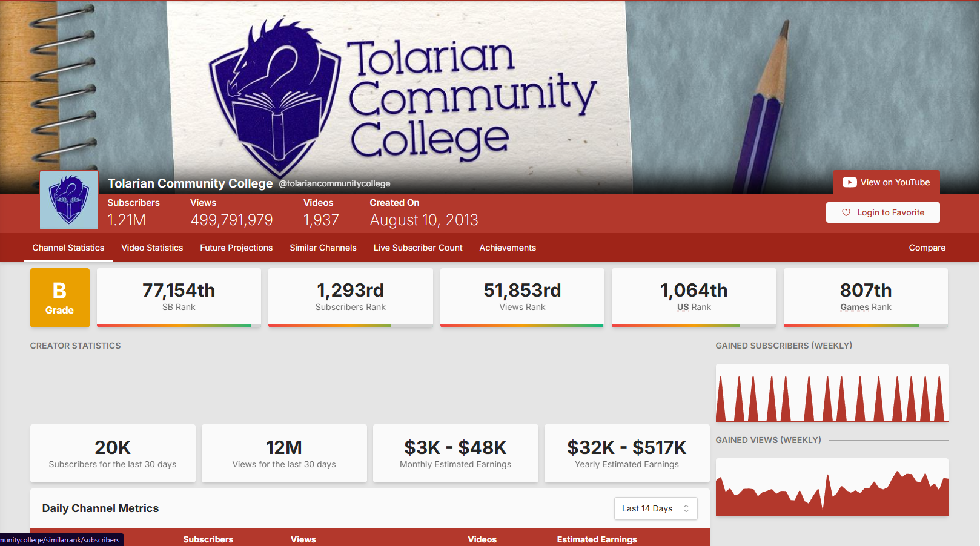Click the Gained Views weekly chart
Viewport: 980px width, 546px height.
click(x=832, y=487)
